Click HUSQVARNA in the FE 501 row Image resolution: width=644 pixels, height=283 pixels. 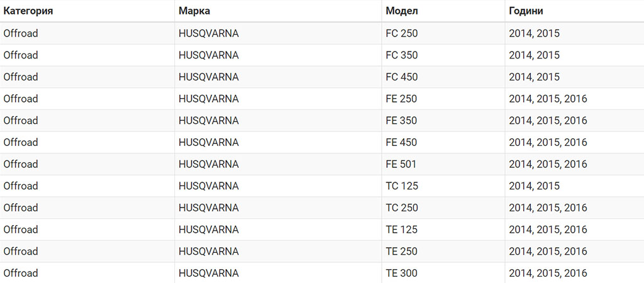pos(209,164)
